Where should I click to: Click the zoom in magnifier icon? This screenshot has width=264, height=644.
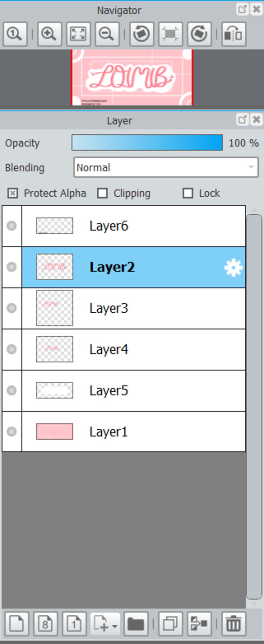pyautogui.click(x=49, y=34)
